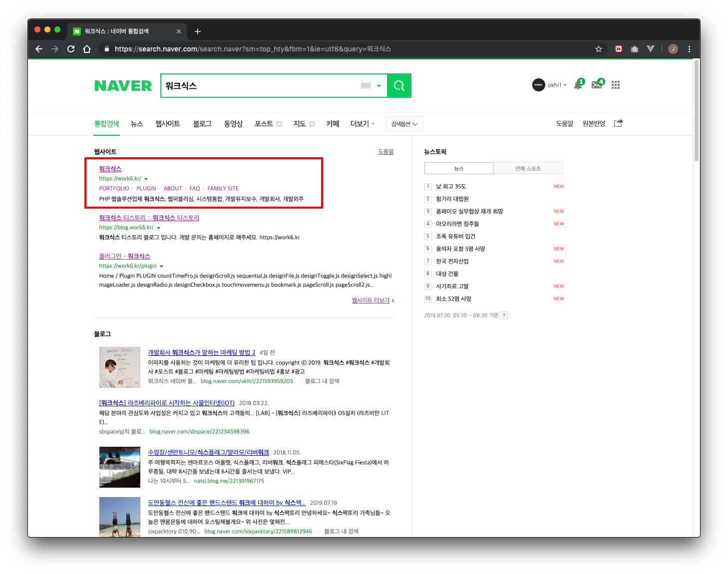This screenshot has width=728, height=574.
Task: Open blog post 개발회사 워크식스가 말하는 마케팅 방법 2
Action: click(202, 352)
